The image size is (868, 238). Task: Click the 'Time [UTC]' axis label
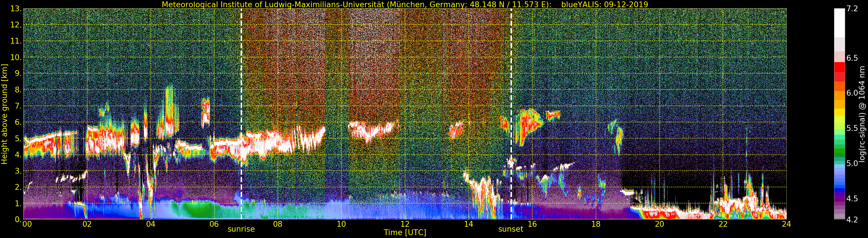coord(405,233)
